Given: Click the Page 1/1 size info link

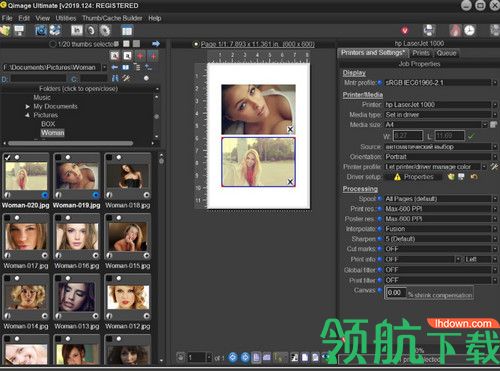Looking at the screenshot, I should click(258, 44).
